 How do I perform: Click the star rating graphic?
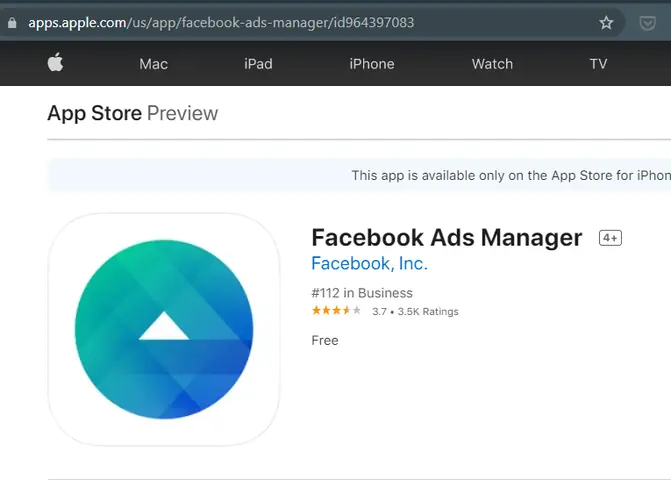click(x=336, y=311)
